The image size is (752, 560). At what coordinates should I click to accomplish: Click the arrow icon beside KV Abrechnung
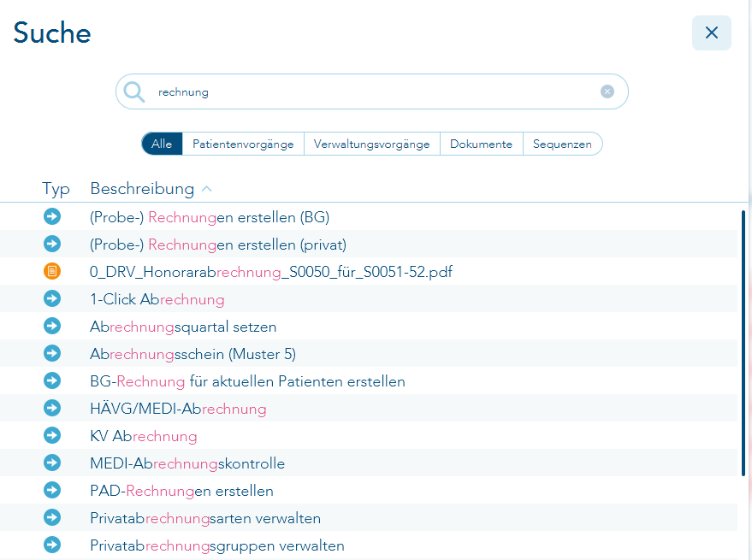click(52, 435)
